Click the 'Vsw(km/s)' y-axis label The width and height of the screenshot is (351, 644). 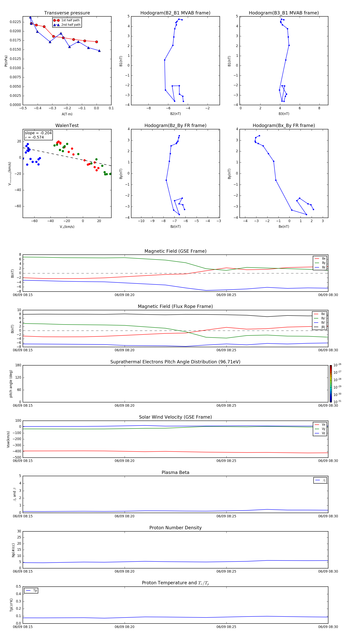(x=8, y=439)
